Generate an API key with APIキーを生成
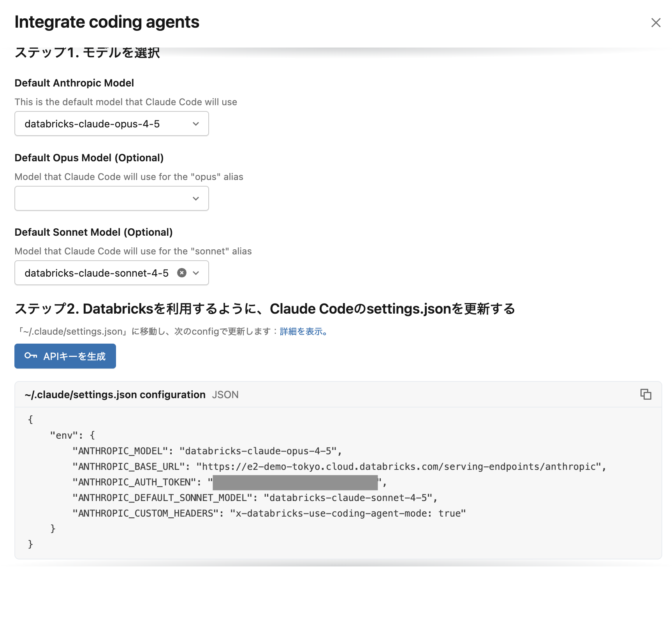This screenshot has height=621, width=672. click(65, 356)
